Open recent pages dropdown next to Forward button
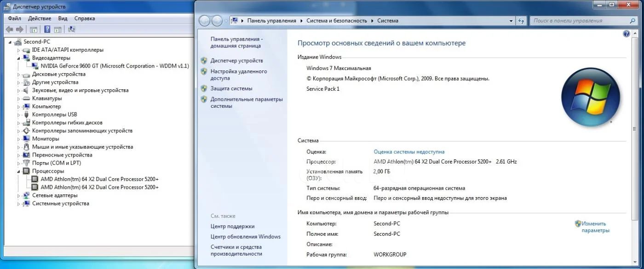This screenshot has width=644, height=269. [x=226, y=21]
